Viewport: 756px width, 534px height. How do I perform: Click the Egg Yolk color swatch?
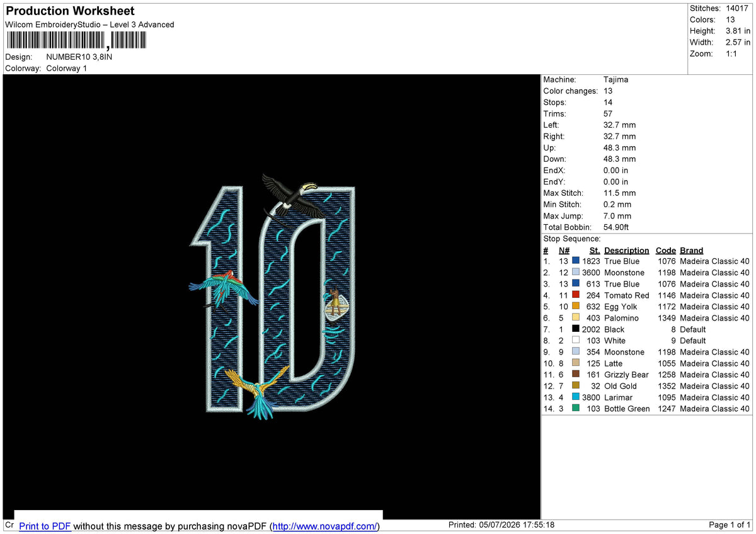pyautogui.click(x=576, y=306)
